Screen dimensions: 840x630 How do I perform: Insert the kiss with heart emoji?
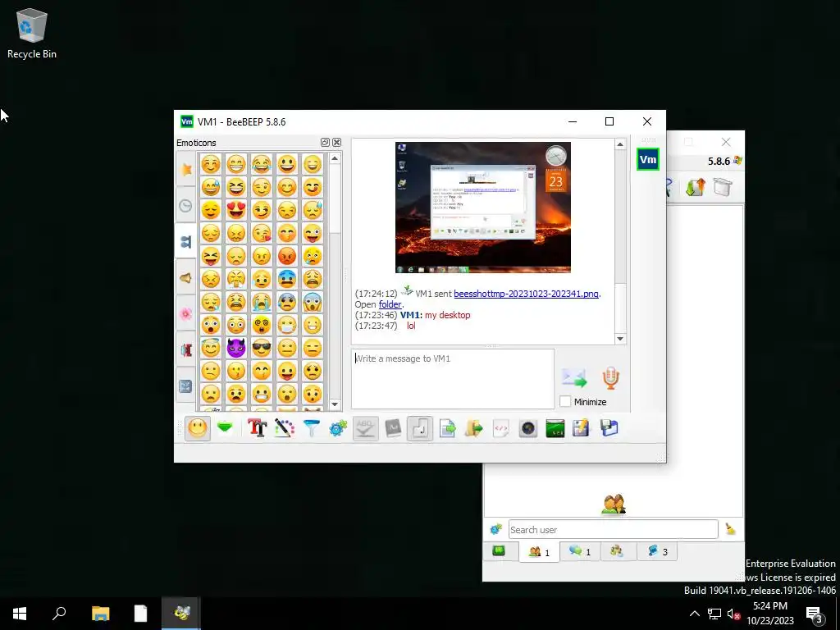click(x=262, y=232)
